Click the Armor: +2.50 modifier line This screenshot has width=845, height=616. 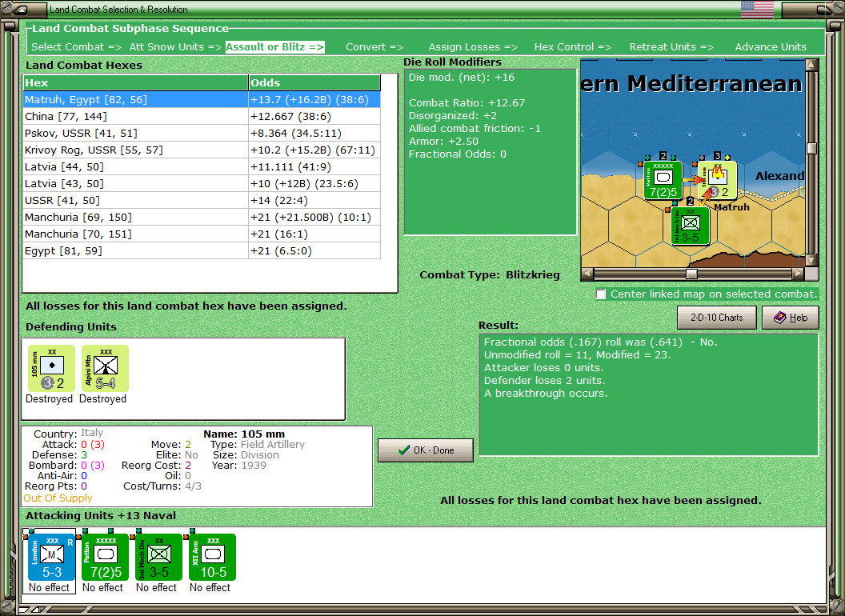(443, 142)
